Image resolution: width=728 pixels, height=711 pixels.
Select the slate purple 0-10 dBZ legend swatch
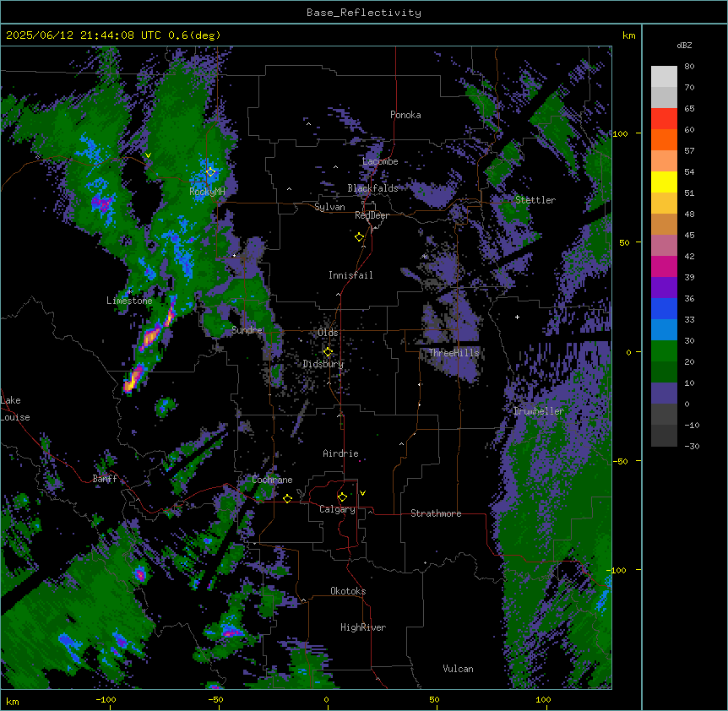[664, 393]
